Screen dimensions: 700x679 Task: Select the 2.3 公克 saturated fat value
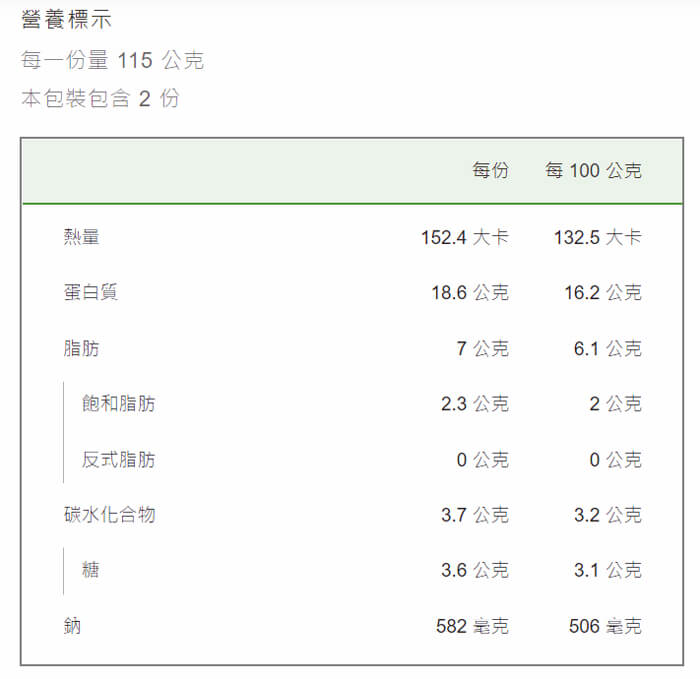tap(475, 404)
